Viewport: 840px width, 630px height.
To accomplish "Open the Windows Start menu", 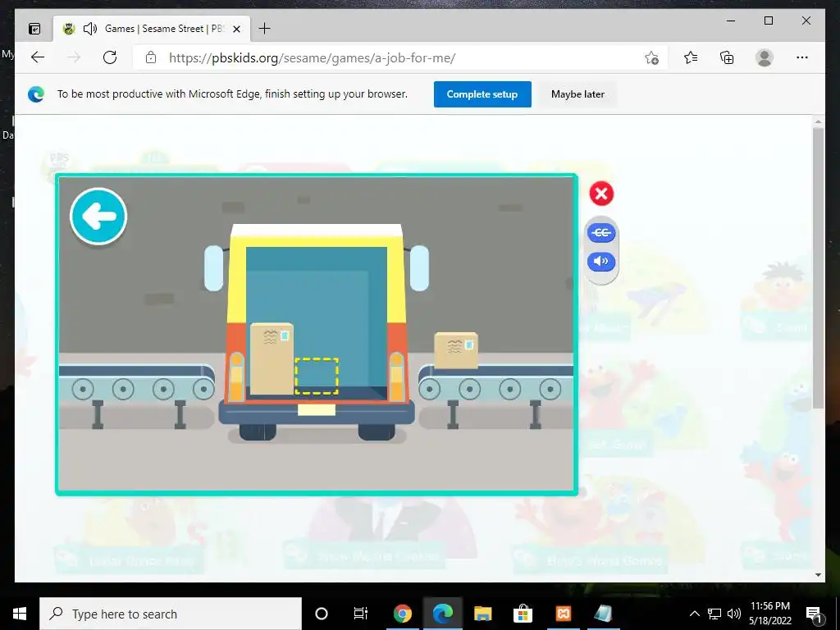I will [x=20, y=614].
